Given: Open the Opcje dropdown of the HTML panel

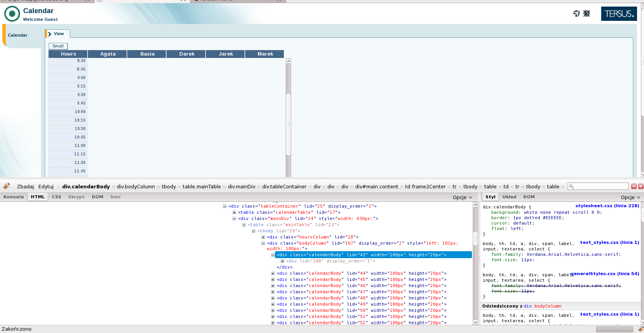Looking at the screenshot, I should tap(462, 197).
